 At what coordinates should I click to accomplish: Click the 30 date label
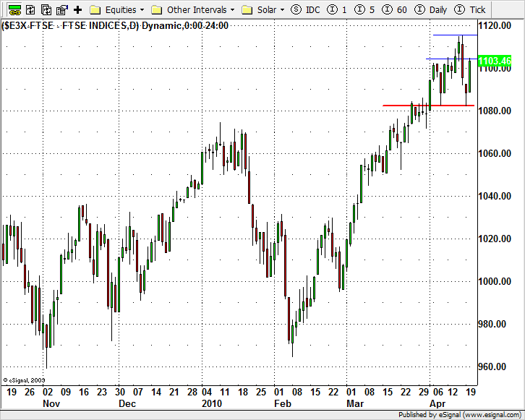coord(120,392)
